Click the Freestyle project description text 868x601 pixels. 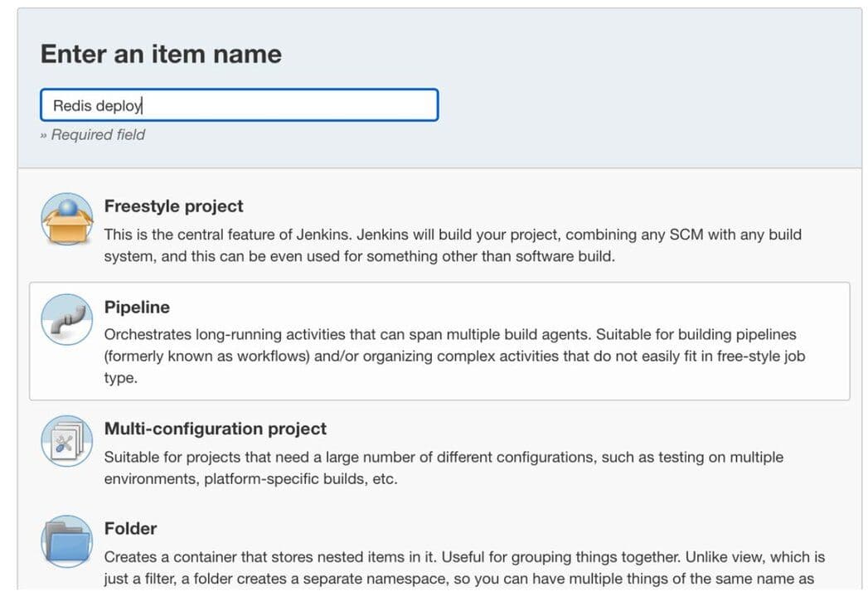[453, 245]
